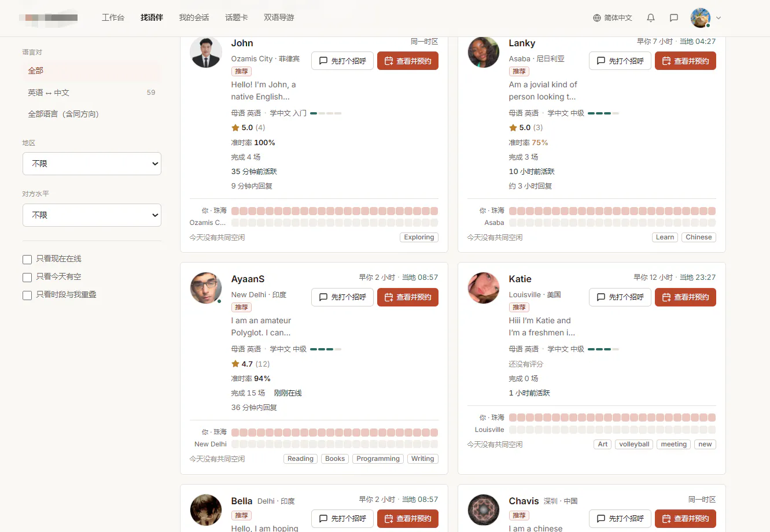Click 先打个招呼 on Bella's card

342,519
